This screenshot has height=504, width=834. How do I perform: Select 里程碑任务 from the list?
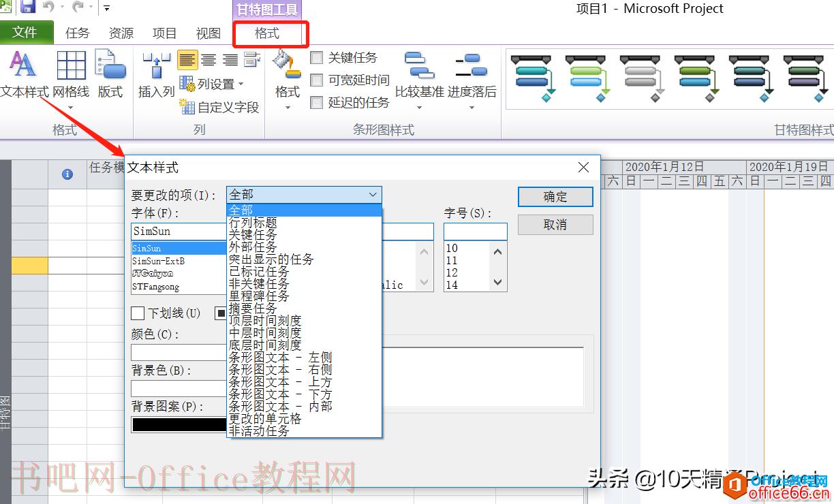click(x=304, y=296)
